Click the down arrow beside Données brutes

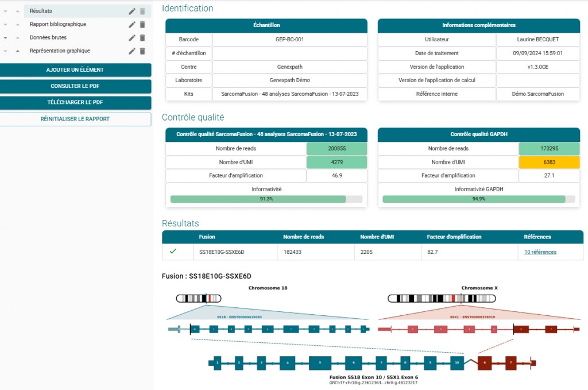point(5,38)
